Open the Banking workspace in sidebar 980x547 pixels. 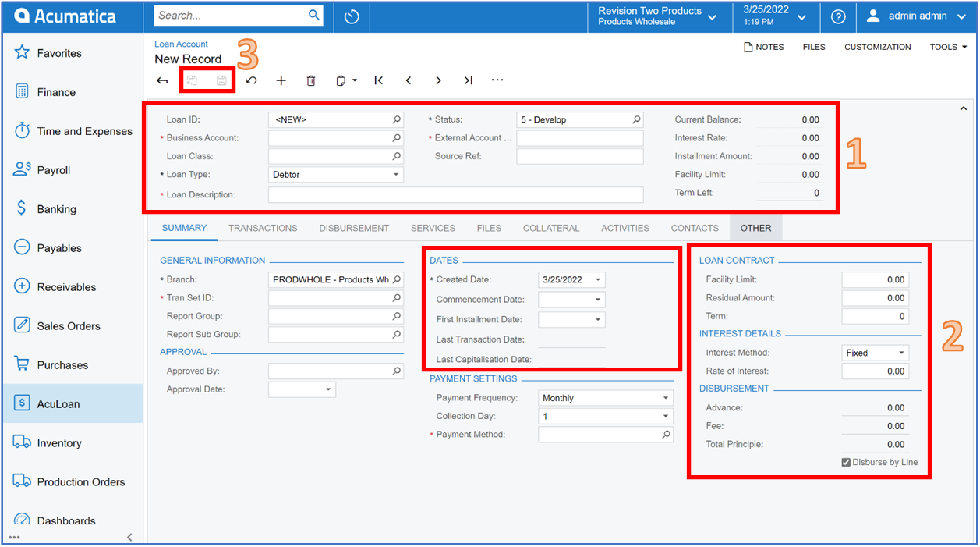point(73,209)
